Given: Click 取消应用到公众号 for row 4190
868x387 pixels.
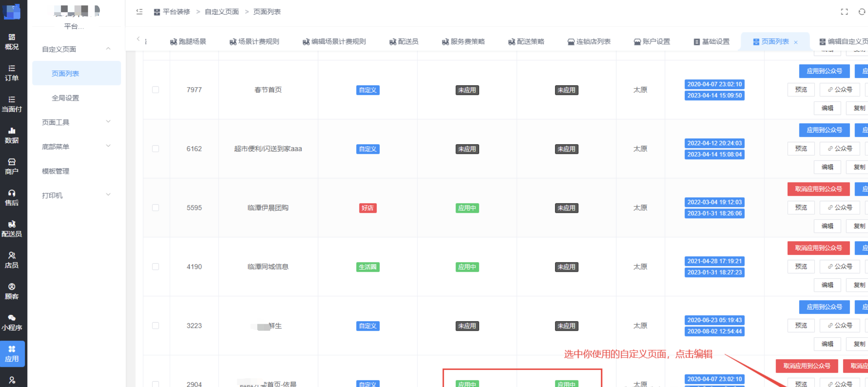Looking at the screenshot, I should [819, 248].
